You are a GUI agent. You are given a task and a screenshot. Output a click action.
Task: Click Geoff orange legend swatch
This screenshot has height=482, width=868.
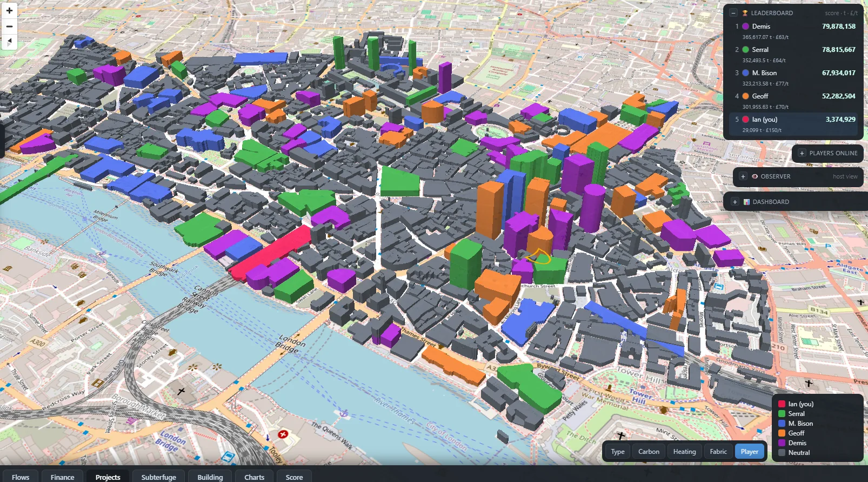(782, 433)
